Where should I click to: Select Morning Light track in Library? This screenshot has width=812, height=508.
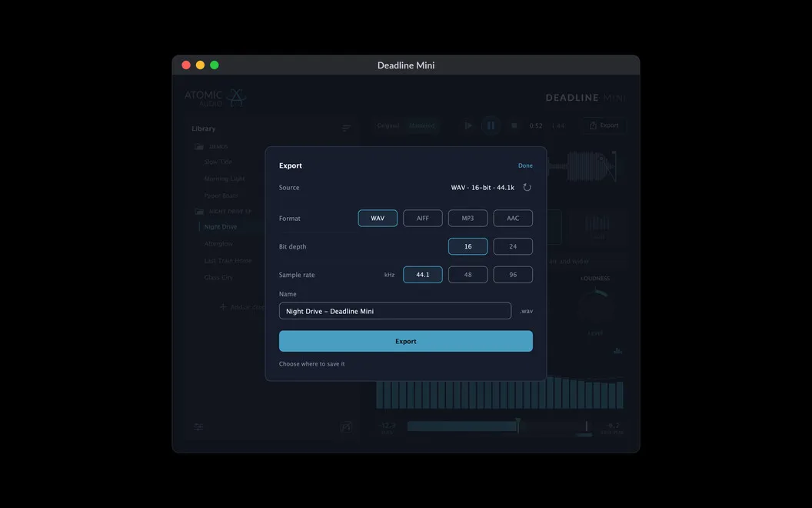click(x=225, y=179)
